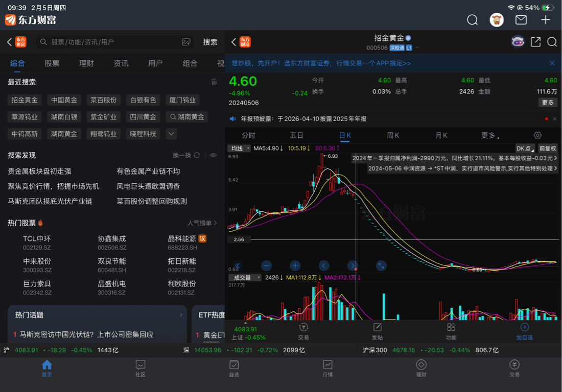
Task: Tap the image search icon in search box
Action: click(x=186, y=42)
